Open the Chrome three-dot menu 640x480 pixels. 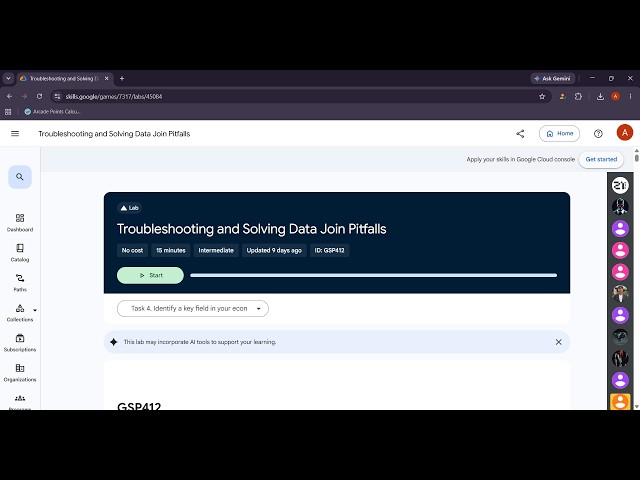[x=630, y=96]
